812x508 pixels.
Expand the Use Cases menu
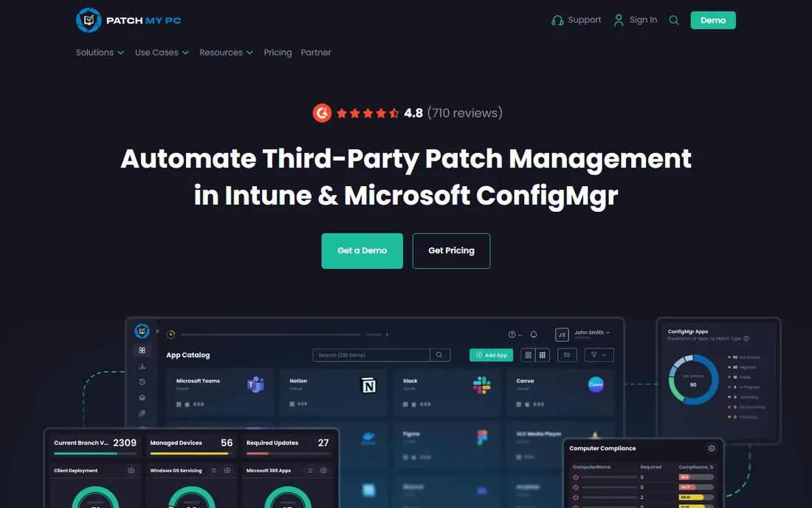(x=162, y=52)
